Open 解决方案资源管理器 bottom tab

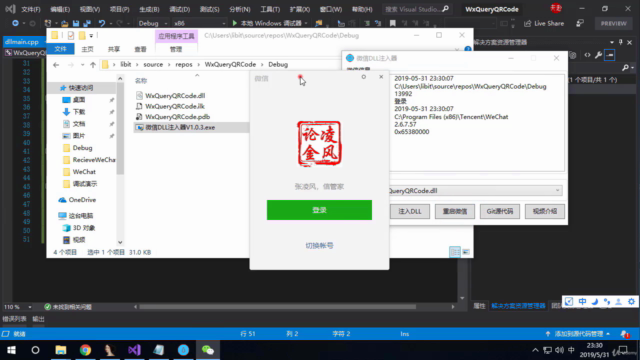pyautogui.click(x=518, y=306)
